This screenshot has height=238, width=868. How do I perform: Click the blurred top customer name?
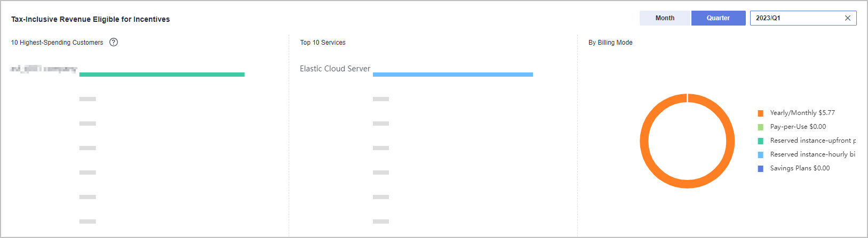click(x=44, y=69)
